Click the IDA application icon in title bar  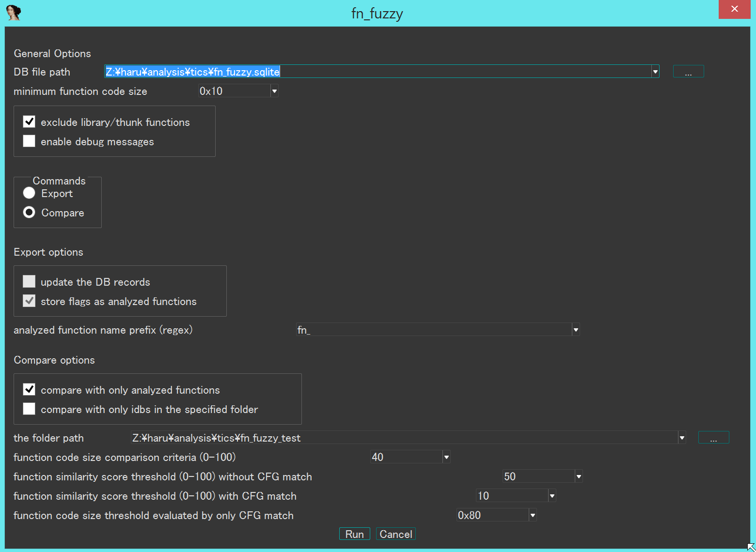(x=13, y=13)
